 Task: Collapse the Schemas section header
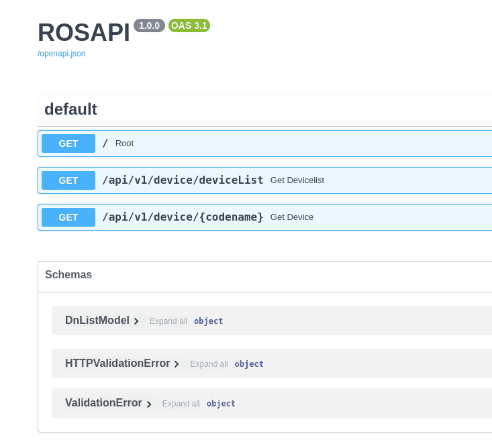[x=68, y=275]
